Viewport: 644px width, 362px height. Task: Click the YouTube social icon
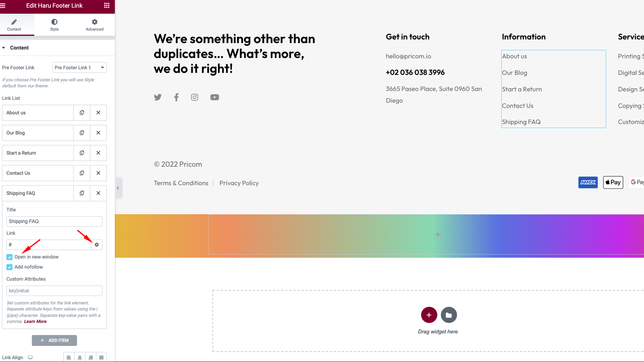215,97
